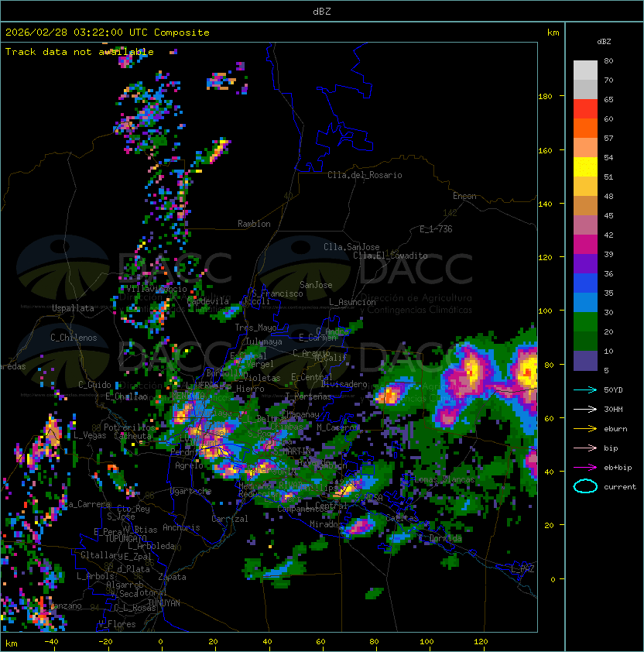The image size is (644, 652).
Task: Click the 'Potrerillos' map label
Action: (129, 427)
